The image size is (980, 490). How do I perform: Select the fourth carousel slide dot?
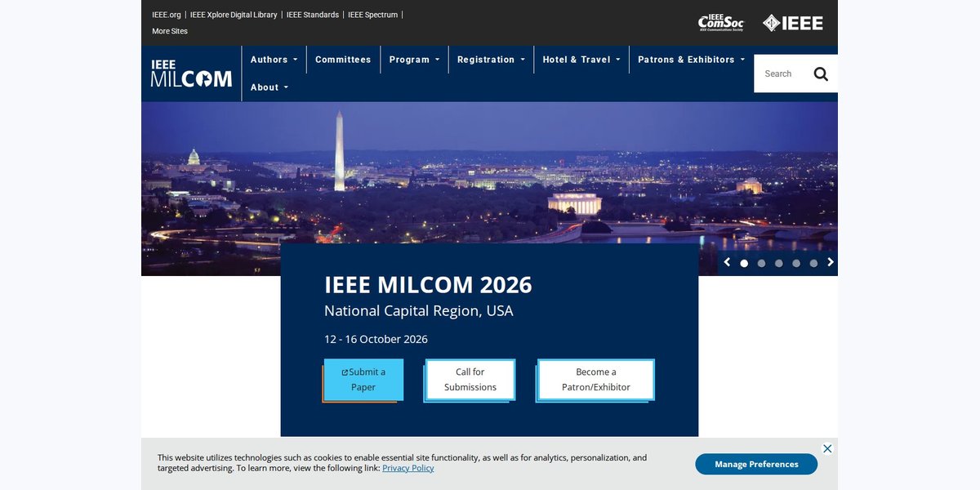point(796,263)
